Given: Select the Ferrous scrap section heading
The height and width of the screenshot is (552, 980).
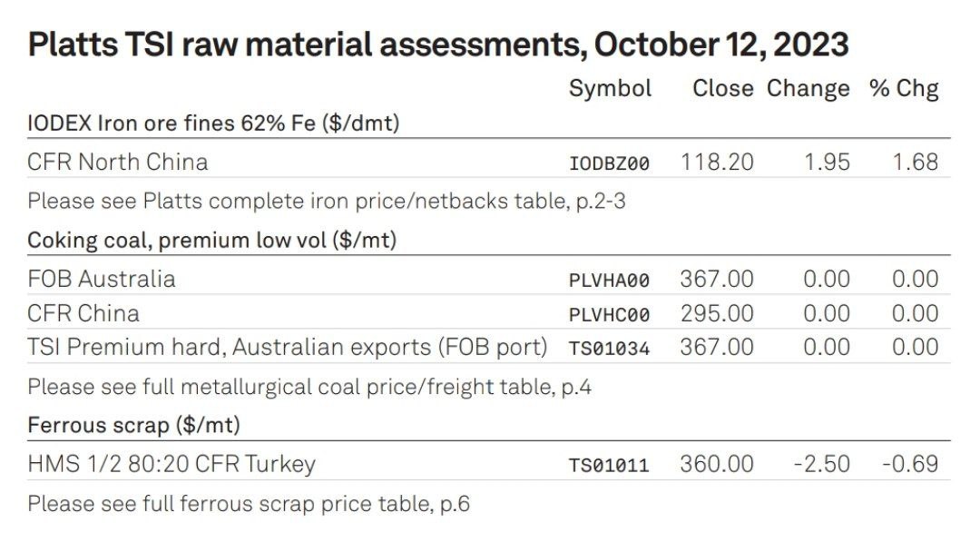Looking at the screenshot, I should click(x=133, y=426).
